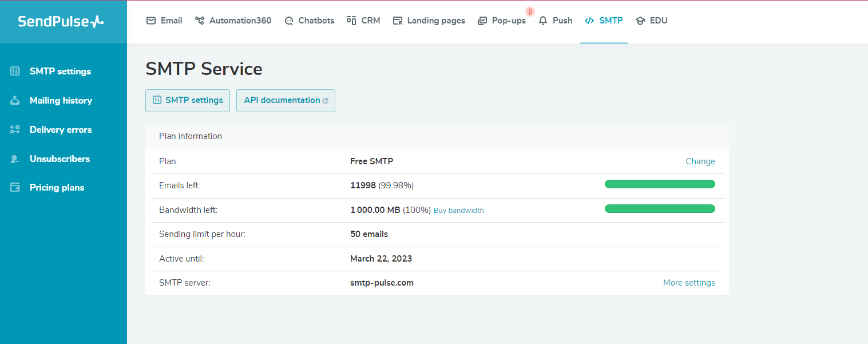Viewport: 868px width, 344px height.
Task: Click the SMTP code brackets icon
Action: pyautogui.click(x=589, y=21)
